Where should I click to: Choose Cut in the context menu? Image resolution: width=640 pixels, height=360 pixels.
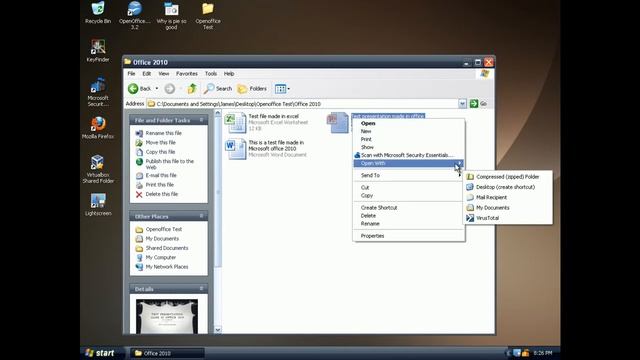tap(409, 187)
